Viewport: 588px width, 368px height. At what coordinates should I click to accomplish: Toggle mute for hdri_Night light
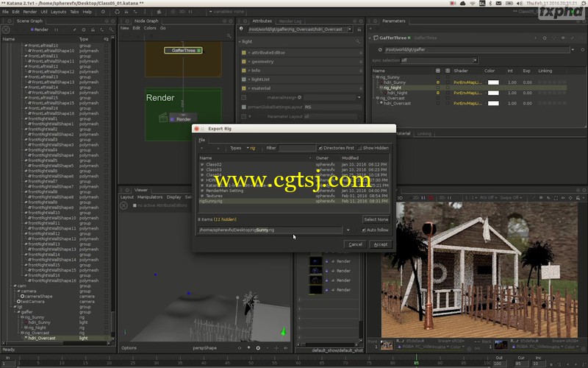pos(437,93)
